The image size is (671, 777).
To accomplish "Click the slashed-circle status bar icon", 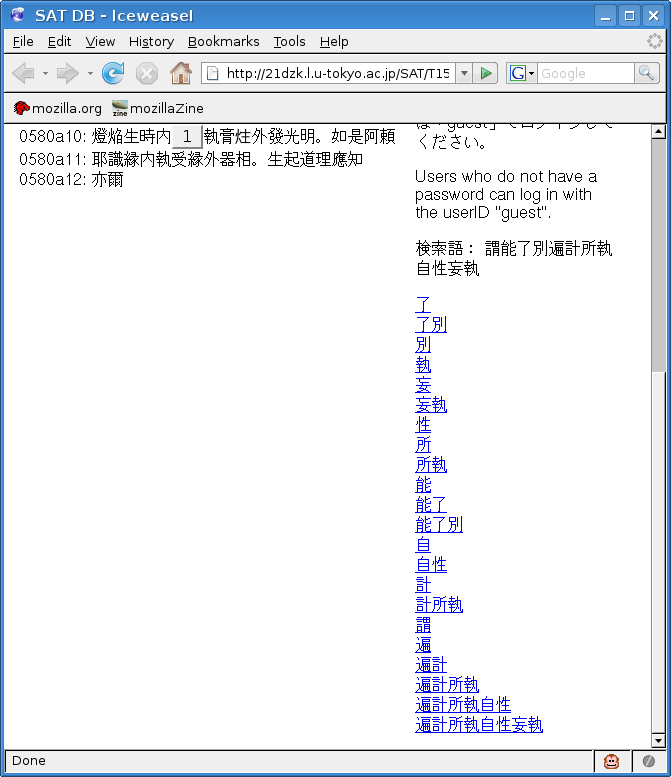I will [x=649, y=761].
